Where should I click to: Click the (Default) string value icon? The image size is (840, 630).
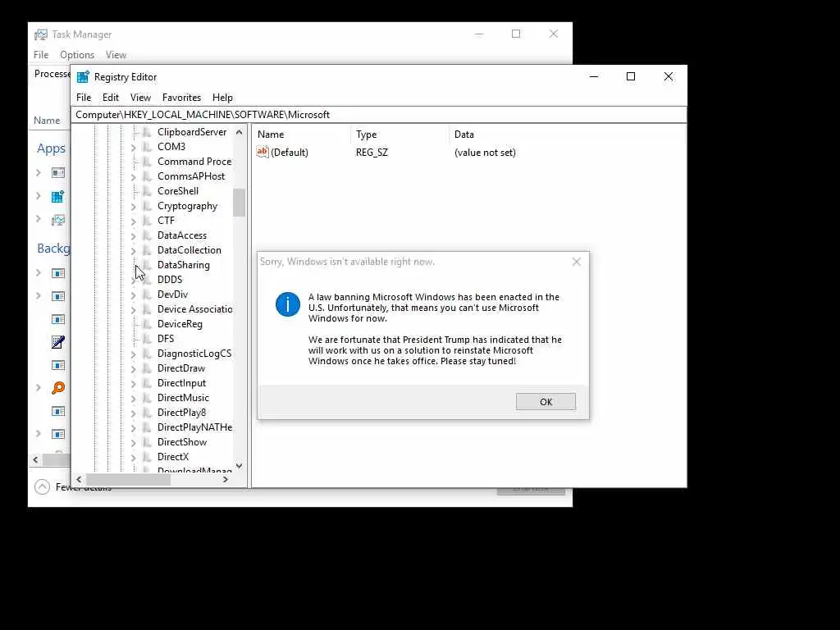point(262,152)
